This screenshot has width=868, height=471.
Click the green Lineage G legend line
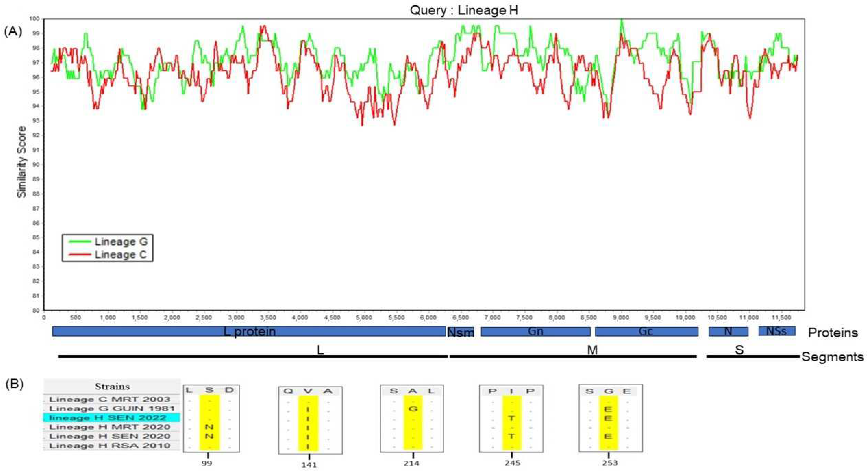pyautogui.click(x=80, y=241)
